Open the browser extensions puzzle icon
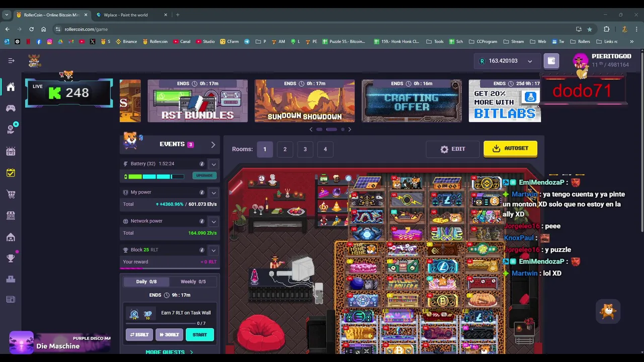644x362 pixels. click(x=606, y=29)
